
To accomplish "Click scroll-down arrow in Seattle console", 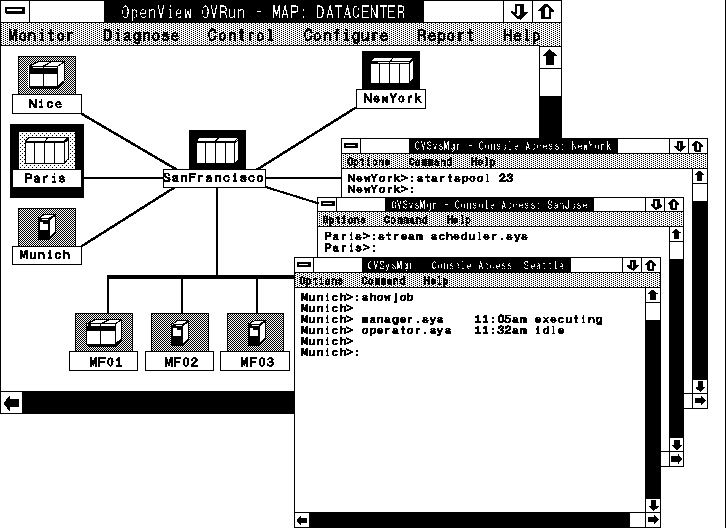I will [x=653, y=505].
